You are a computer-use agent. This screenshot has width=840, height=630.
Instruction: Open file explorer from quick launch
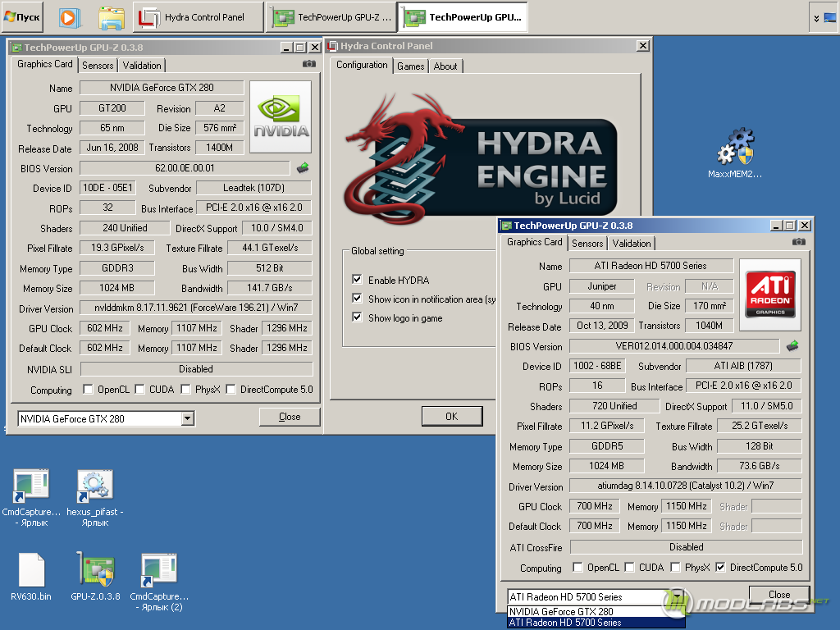coord(112,18)
